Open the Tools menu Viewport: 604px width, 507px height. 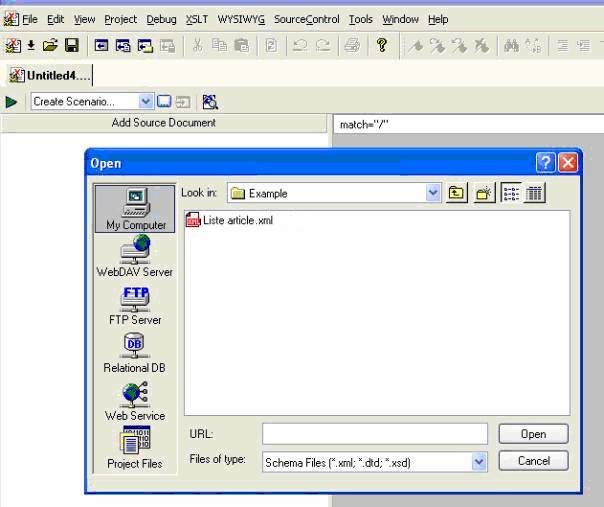(x=361, y=19)
